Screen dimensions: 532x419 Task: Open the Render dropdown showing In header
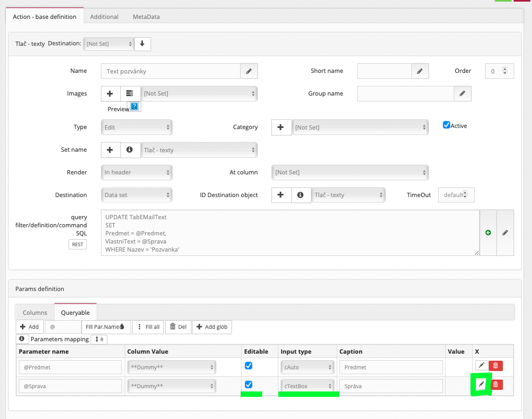click(137, 172)
